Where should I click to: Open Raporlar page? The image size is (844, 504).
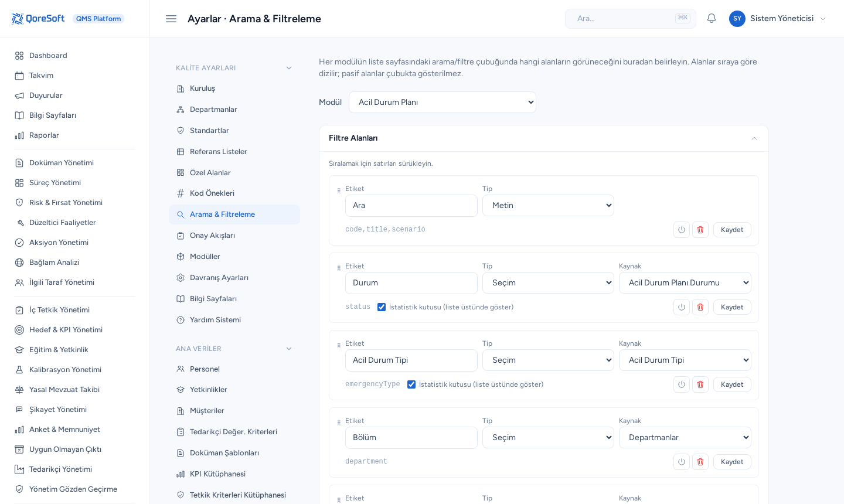pyautogui.click(x=75, y=135)
